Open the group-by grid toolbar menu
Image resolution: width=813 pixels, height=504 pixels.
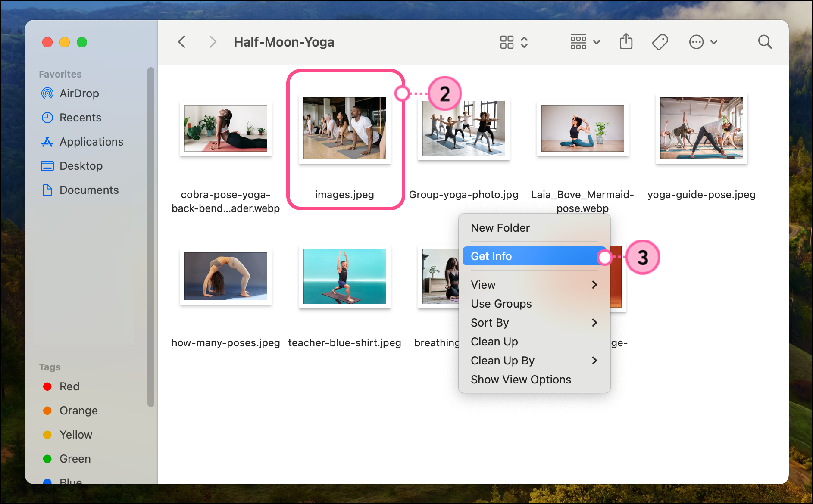pyautogui.click(x=585, y=42)
